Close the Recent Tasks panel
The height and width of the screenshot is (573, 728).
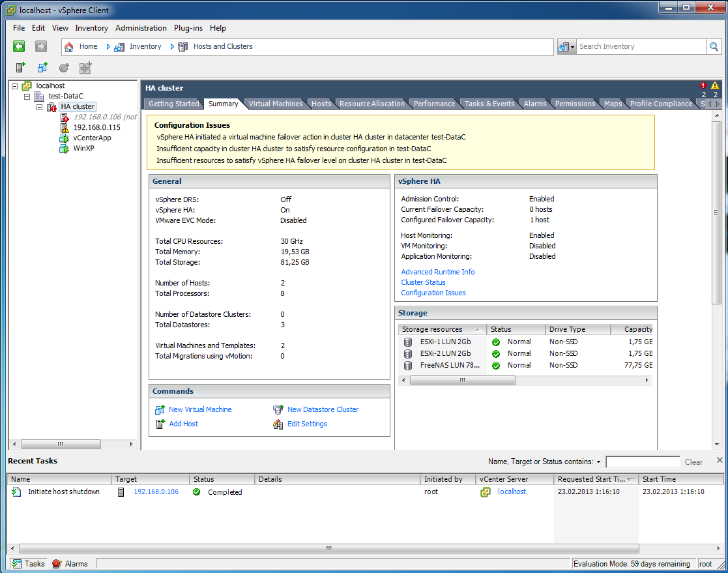719,460
